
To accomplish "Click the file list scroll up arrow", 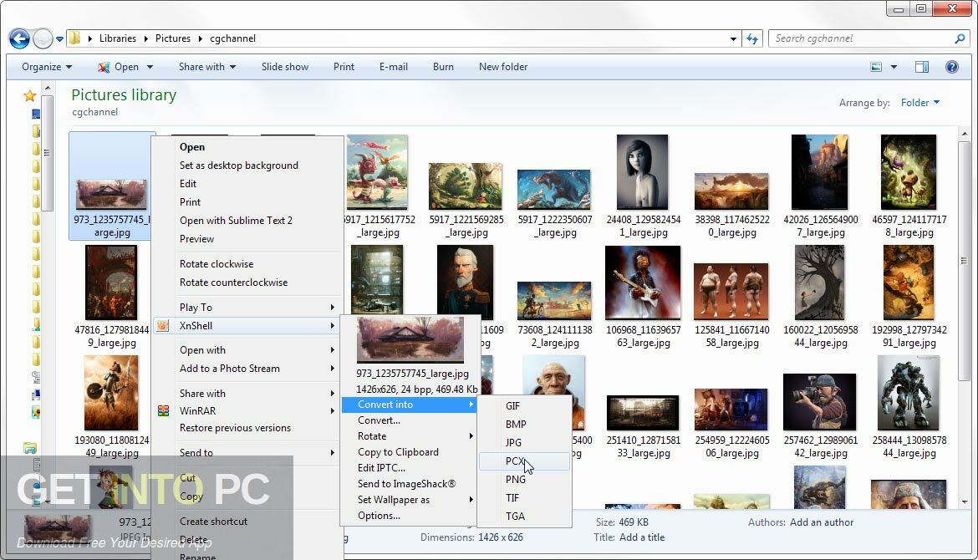I will [965, 134].
